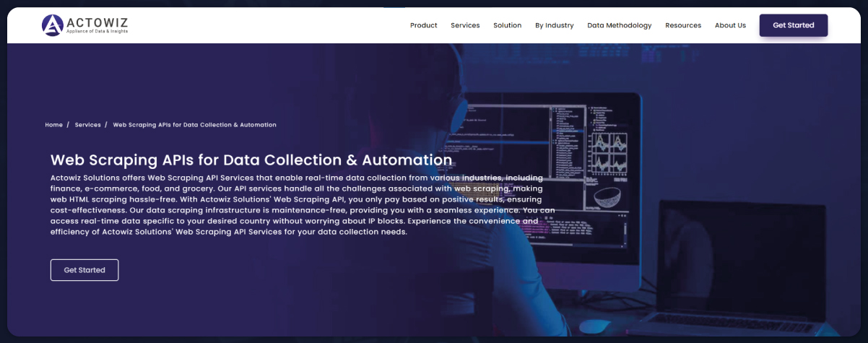
Task: Go to Home breadcrumb link
Action: (x=54, y=125)
